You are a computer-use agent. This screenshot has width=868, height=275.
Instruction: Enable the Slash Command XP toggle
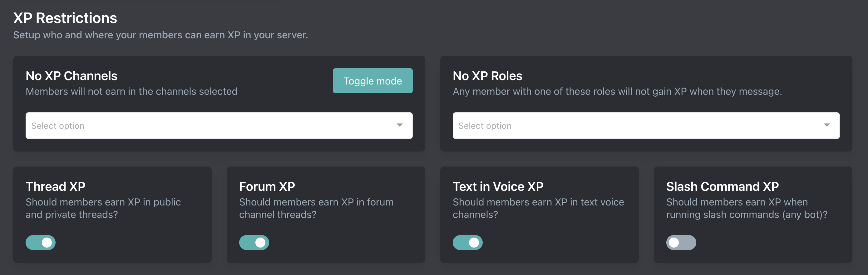pyautogui.click(x=681, y=242)
